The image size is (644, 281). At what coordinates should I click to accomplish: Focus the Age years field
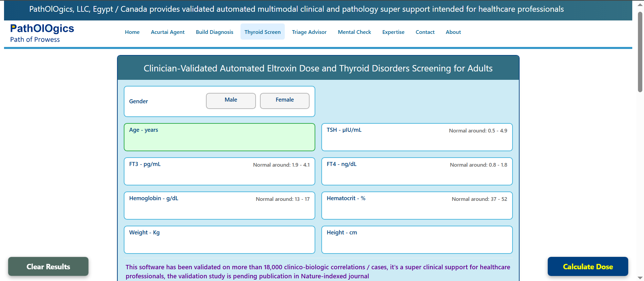pos(219,137)
